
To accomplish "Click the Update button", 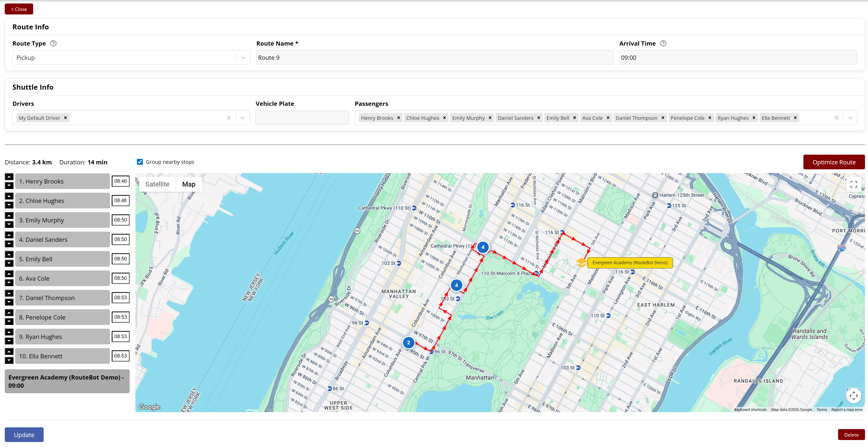I will coord(24,435).
